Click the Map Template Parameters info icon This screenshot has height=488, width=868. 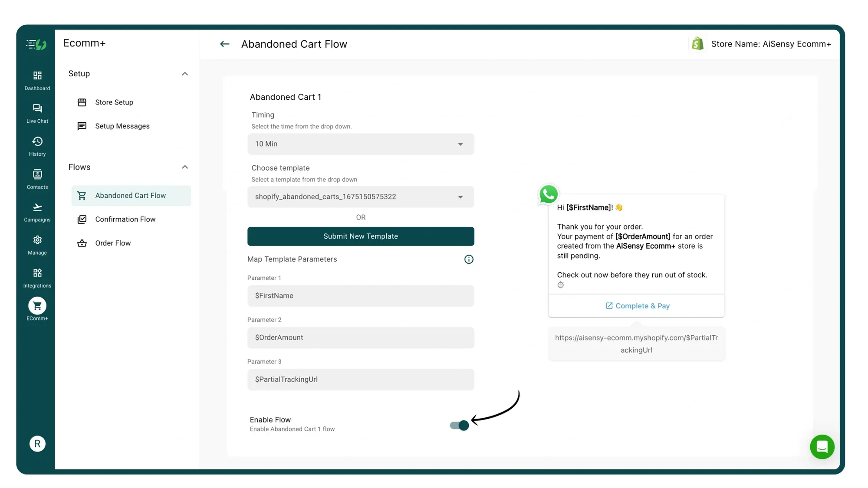469,259
